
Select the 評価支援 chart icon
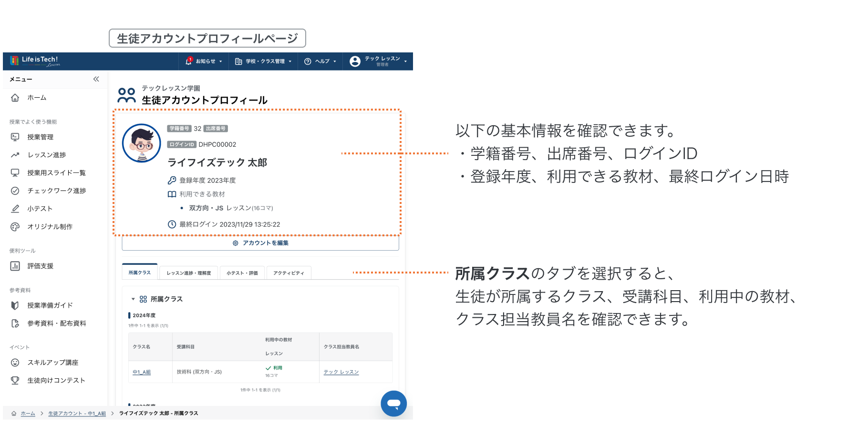click(15, 266)
